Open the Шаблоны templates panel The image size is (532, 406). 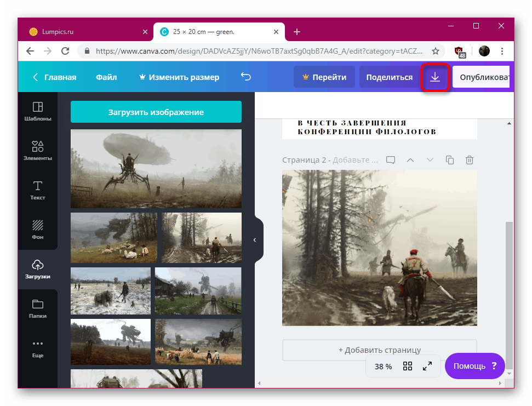38,111
